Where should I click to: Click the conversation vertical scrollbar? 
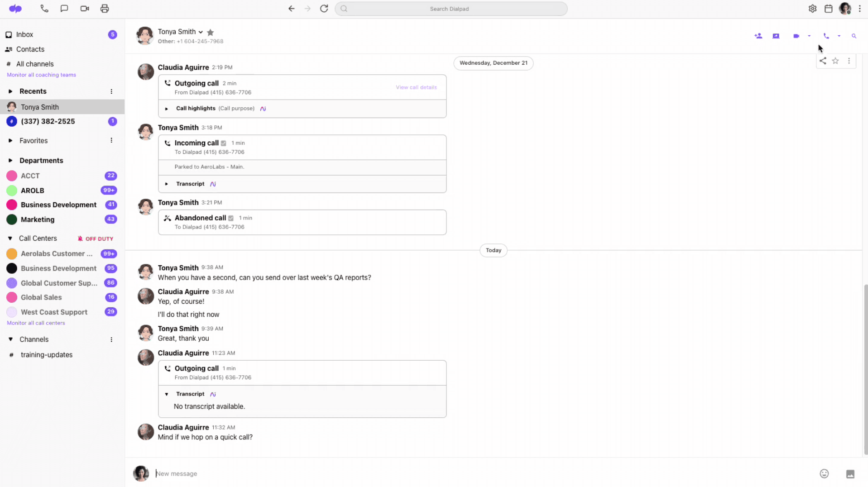[x=866, y=369]
